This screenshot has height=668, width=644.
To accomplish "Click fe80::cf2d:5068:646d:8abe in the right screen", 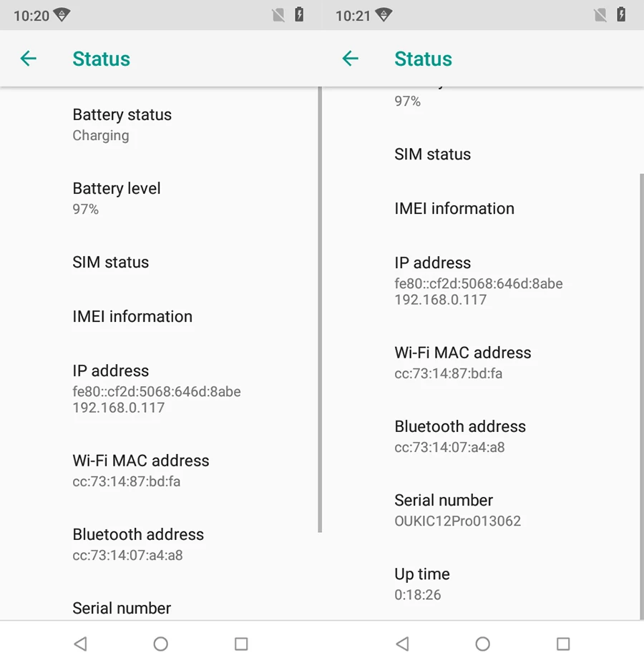I will point(479,284).
